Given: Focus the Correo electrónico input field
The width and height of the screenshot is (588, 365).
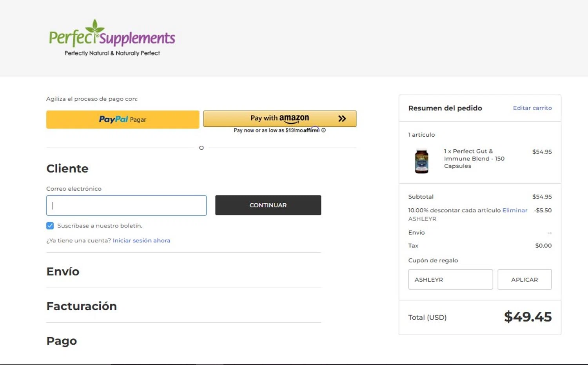Looking at the screenshot, I should (x=126, y=205).
